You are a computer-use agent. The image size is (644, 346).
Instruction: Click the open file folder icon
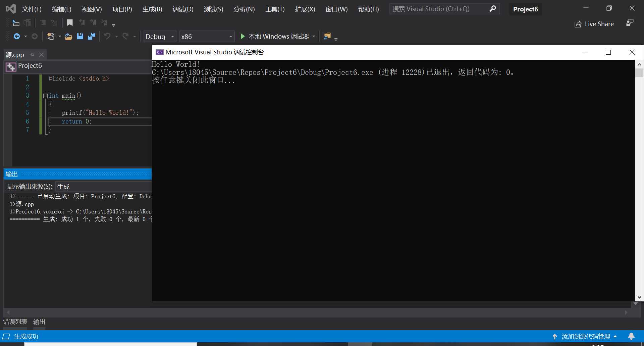coord(68,36)
